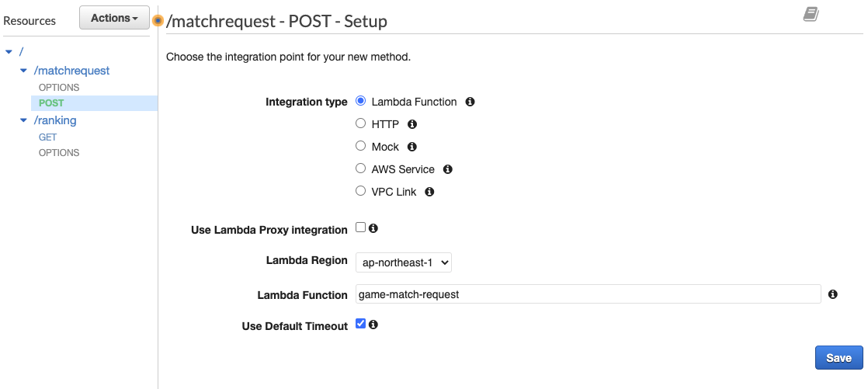
Task: Open the Lambda Region dropdown
Action: tap(404, 263)
